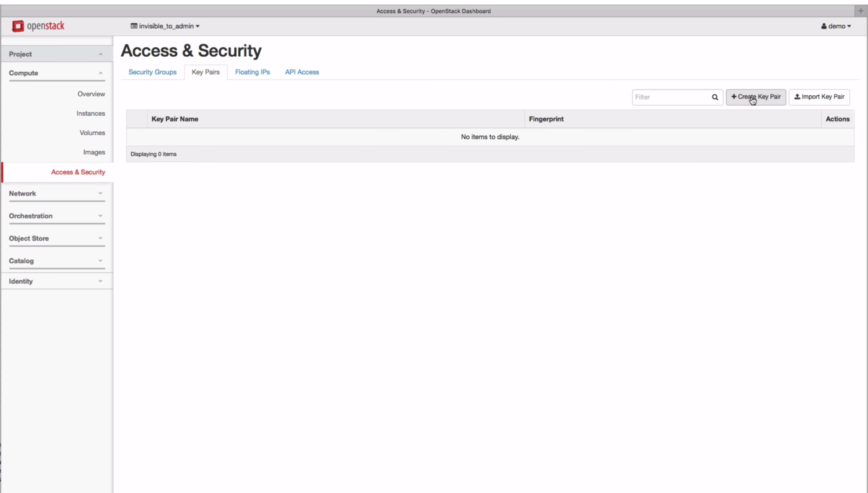The height and width of the screenshot is (493, 868).
Task: Switch to the Security Groups tab
Action: 153,72
